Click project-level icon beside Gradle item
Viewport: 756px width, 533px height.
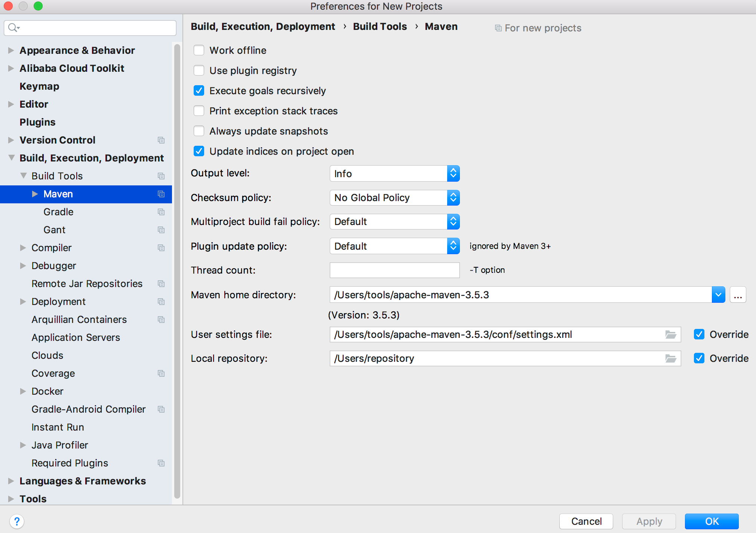pyautogui.click(x=161, y=212)
